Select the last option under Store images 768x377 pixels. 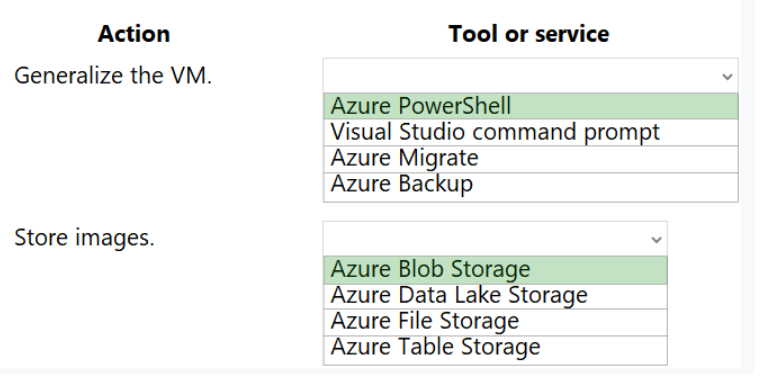coord(495,349)
